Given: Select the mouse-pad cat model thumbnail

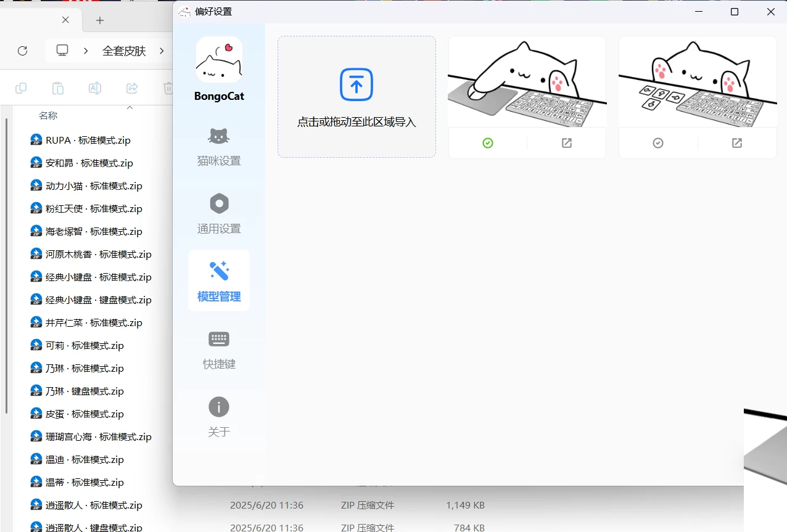Looking at the screenshot, I should click(527, 81).
